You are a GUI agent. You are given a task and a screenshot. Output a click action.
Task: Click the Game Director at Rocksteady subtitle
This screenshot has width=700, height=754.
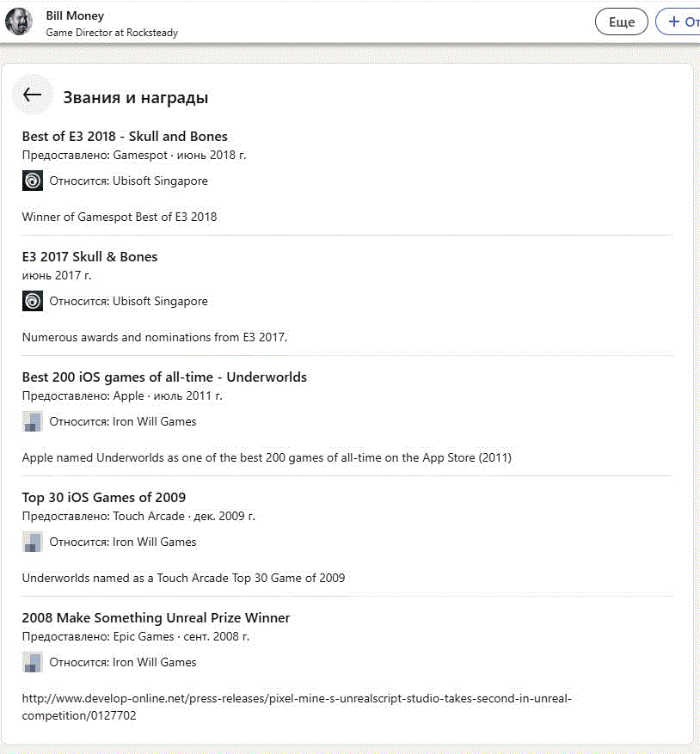(x=112, y=32)
